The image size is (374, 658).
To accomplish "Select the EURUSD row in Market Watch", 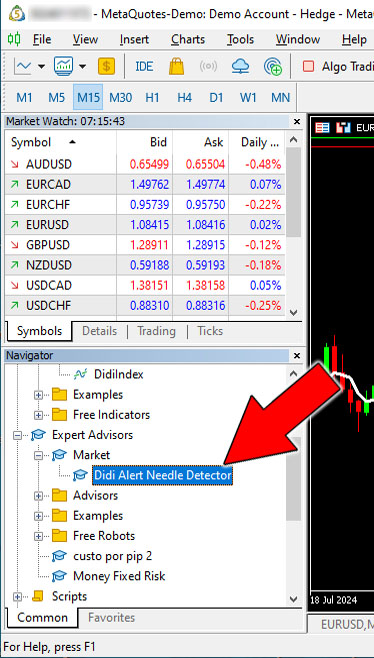I will 145,225.
